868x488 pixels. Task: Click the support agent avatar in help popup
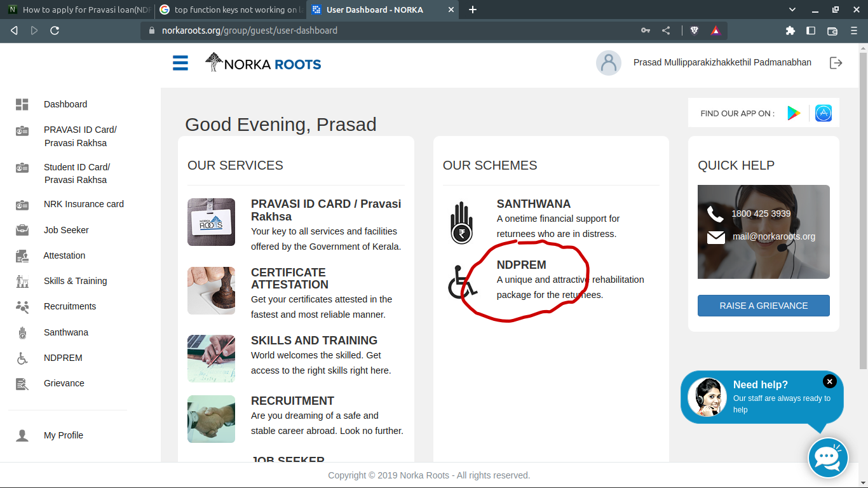point(707,397)
